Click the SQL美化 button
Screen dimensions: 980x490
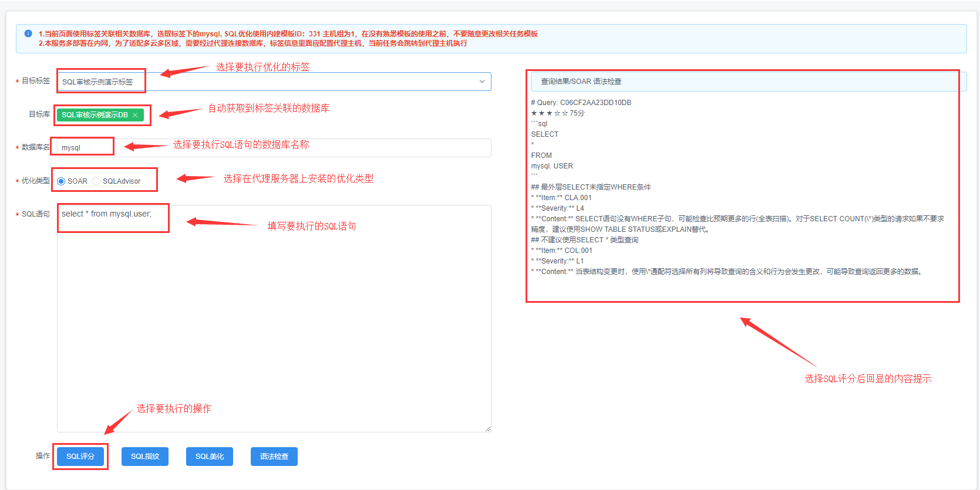(210, 457)
